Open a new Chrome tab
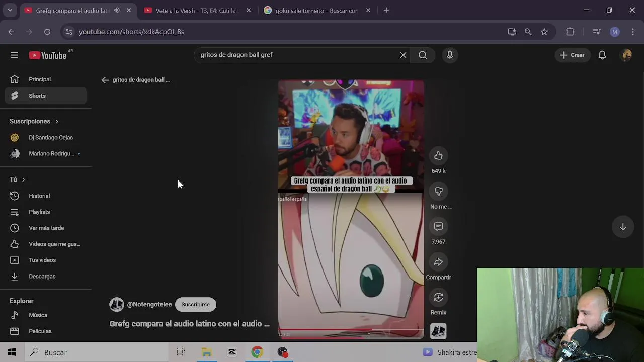This screenshot has height=362, width=644. pyautogui.click(x=386, y=10)
